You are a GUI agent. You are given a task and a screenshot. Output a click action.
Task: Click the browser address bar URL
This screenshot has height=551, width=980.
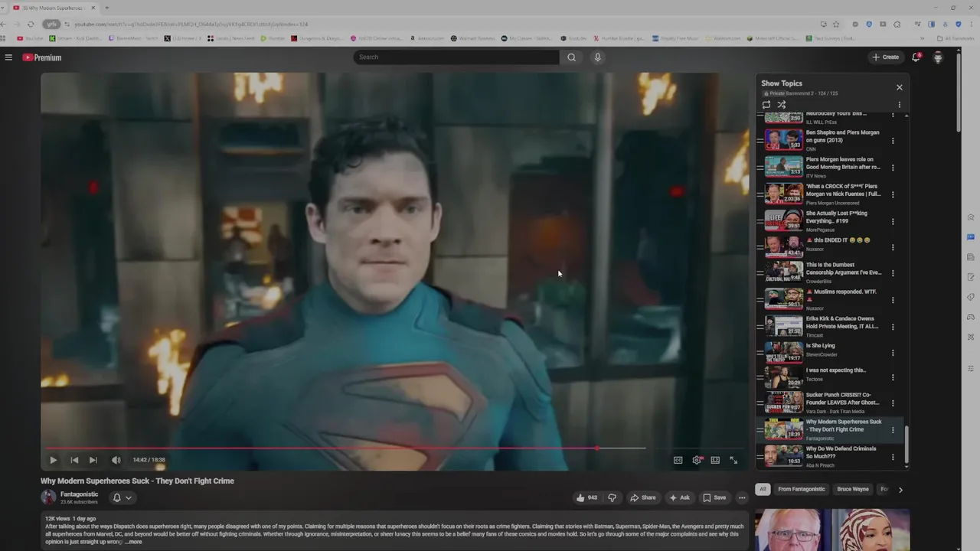coord(191,24)
